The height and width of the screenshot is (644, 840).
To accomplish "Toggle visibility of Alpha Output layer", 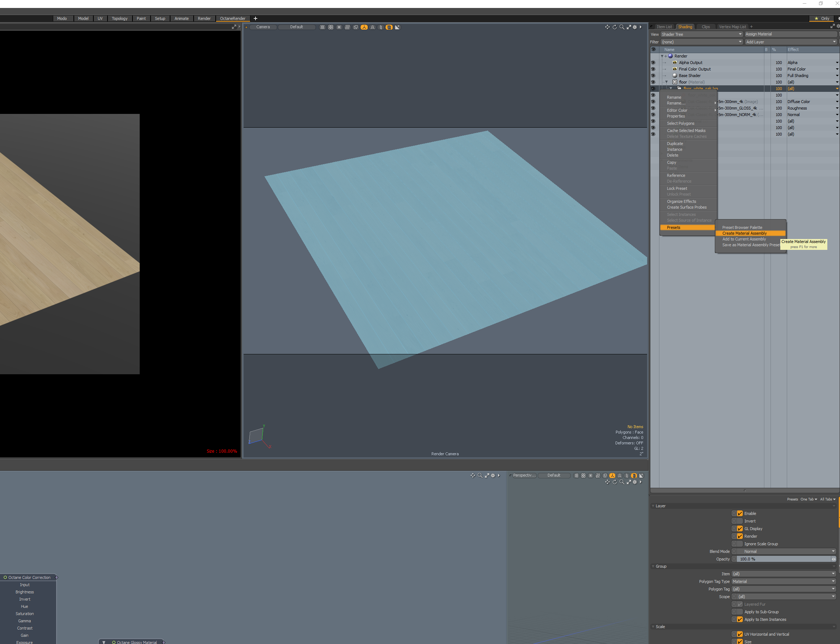I will coord(653,63).
